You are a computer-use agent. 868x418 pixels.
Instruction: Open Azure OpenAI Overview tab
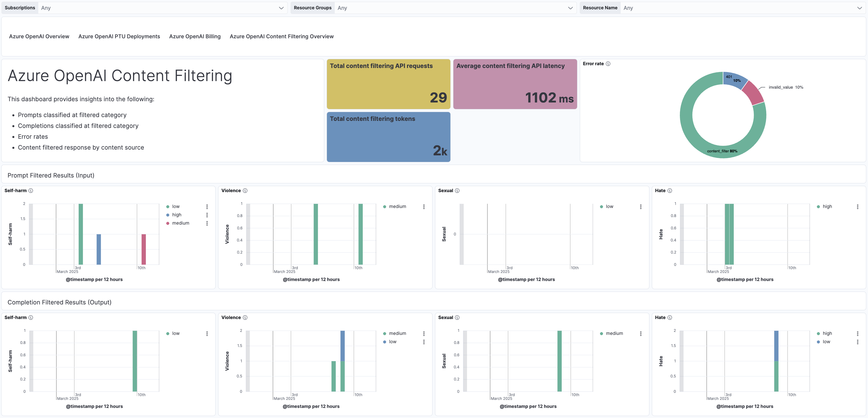pyautogui.click(x=39, y=36)
